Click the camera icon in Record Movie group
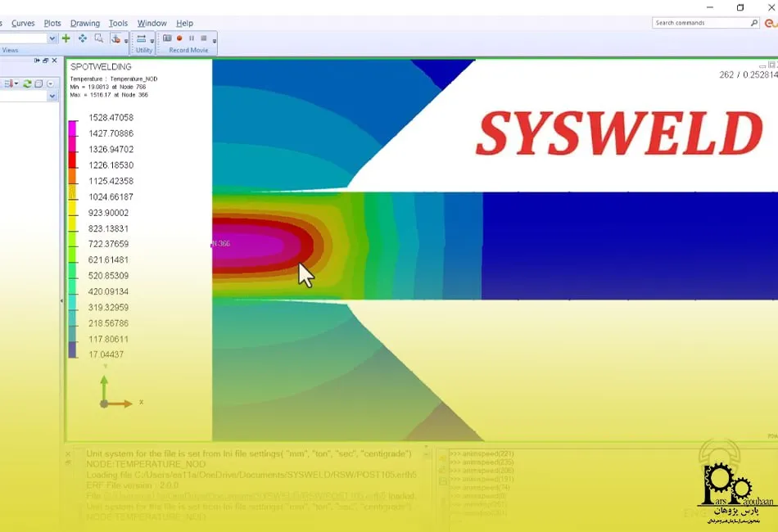Screen dimensions: 778x532 (x=167, y=38)
